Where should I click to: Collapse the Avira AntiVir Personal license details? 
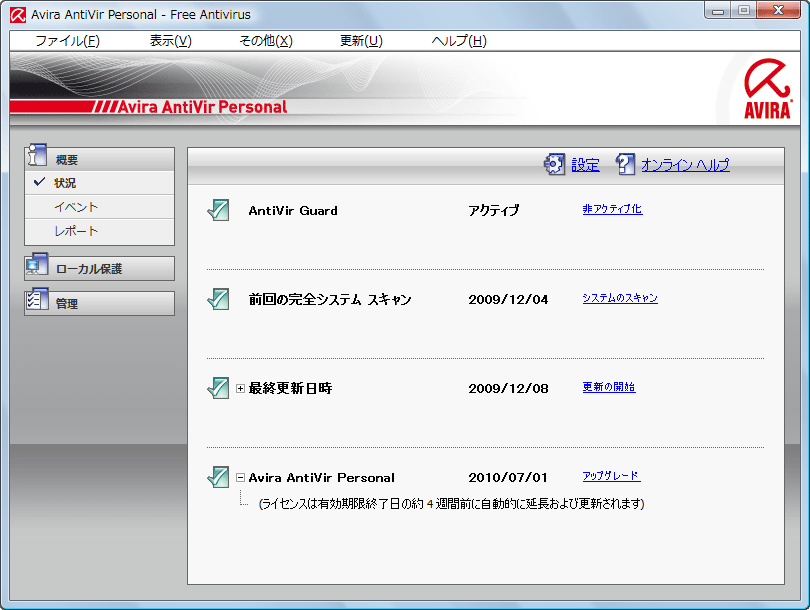click(x=240, y=478)
